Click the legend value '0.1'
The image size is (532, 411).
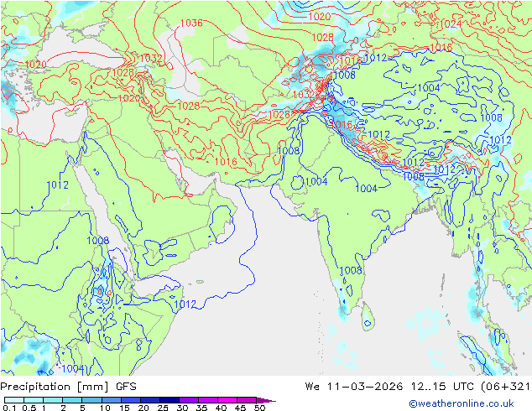9,408
